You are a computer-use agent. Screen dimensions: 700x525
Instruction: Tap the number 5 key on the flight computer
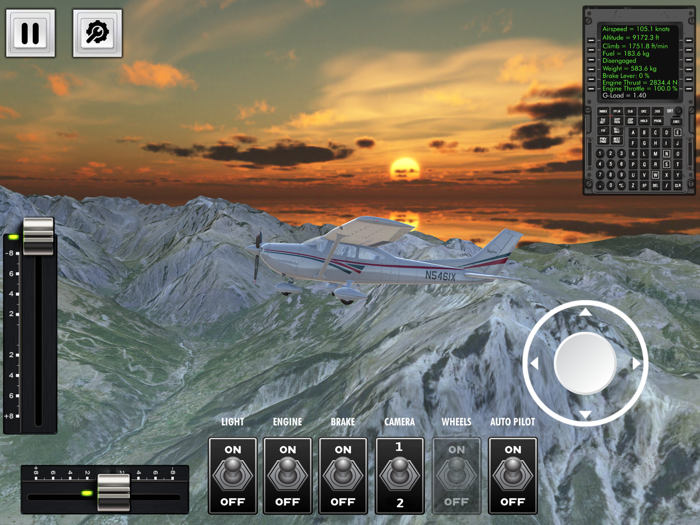click(x=611, y=164)
